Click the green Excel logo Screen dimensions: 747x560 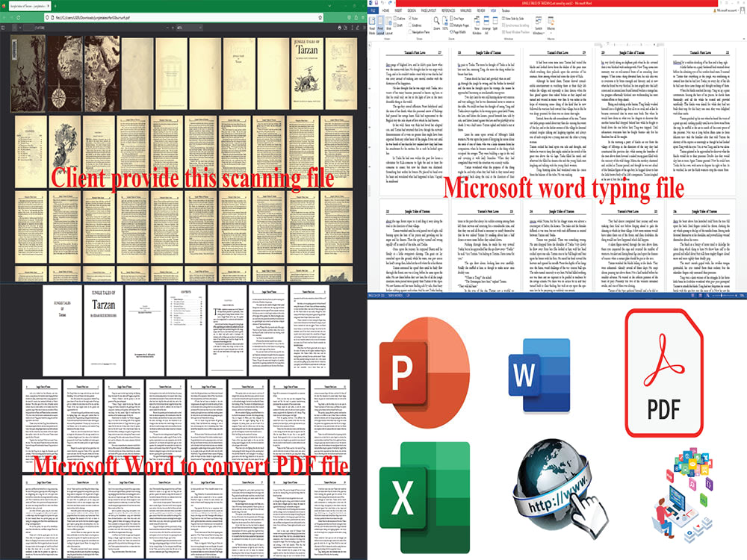coord(424,498)
